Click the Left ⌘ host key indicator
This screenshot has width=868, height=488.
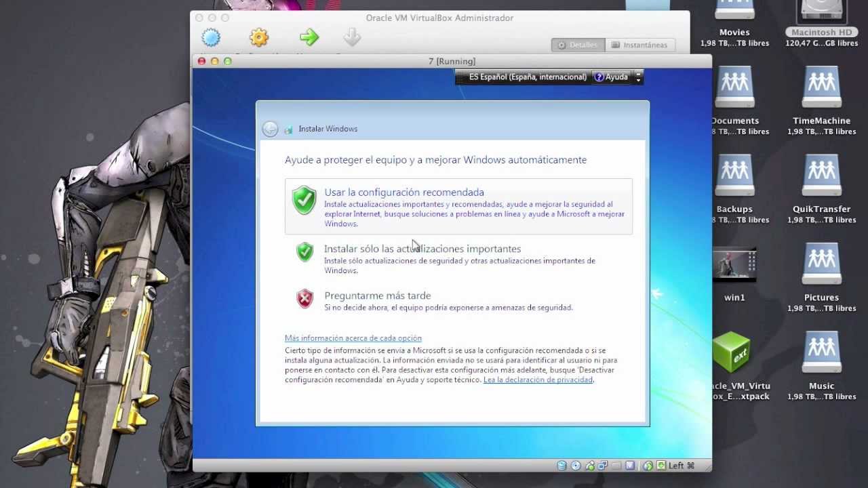(x=682, y=466)
